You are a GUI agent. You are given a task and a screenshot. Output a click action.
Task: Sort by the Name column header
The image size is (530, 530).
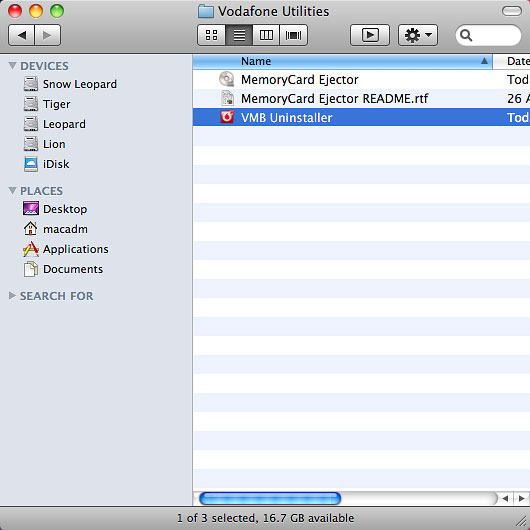pyautogui.click(x=342, y=61)
